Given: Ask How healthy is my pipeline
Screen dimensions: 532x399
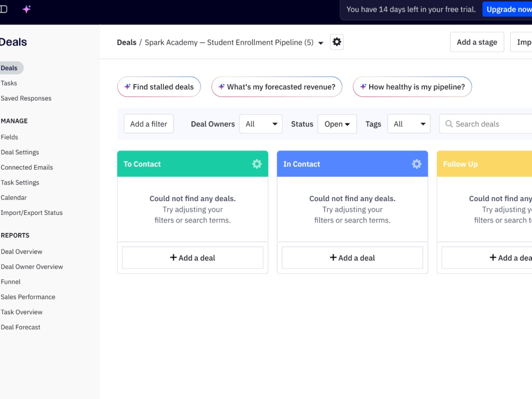Looking at the screenshot, I should 412,87.
